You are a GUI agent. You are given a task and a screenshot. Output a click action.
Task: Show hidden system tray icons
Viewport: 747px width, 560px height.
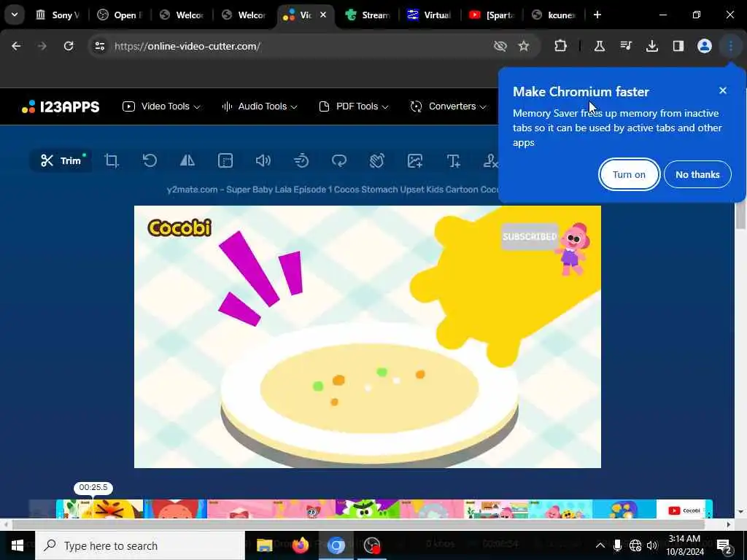click(x=600, y=545)
